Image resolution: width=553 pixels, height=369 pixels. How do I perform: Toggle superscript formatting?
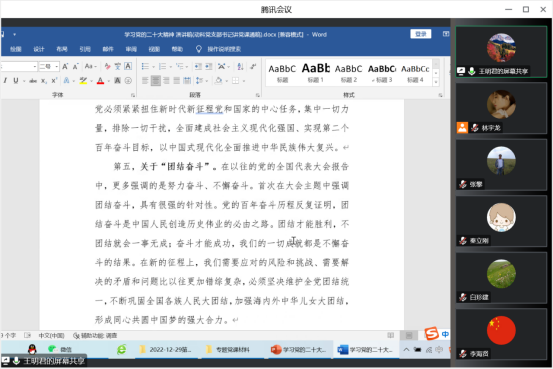[54, 81]
